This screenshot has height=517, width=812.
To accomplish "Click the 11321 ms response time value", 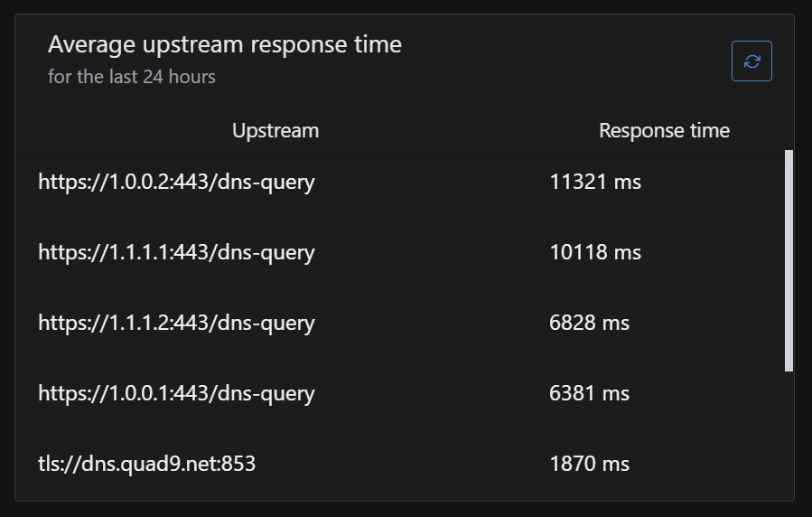I will click(x=594, y=182).
